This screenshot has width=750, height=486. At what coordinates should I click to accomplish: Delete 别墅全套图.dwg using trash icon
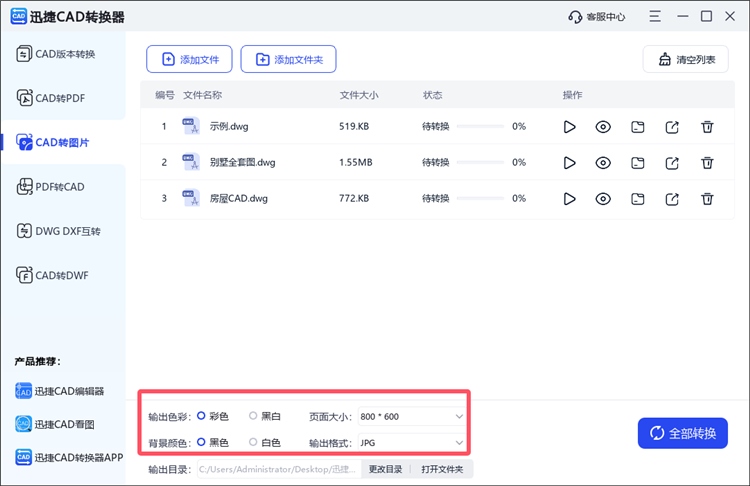coord(707,163)
